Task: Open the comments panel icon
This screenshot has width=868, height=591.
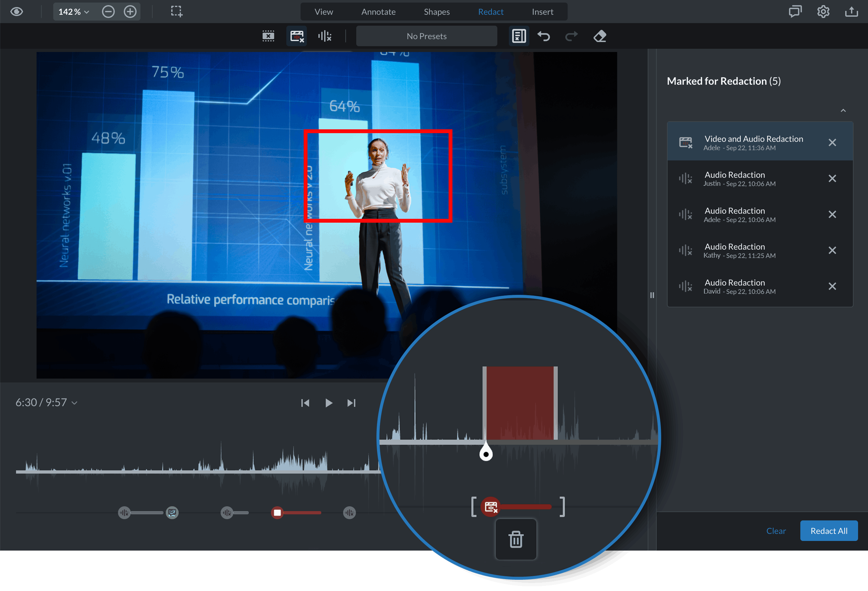Action: pos(795,12)
